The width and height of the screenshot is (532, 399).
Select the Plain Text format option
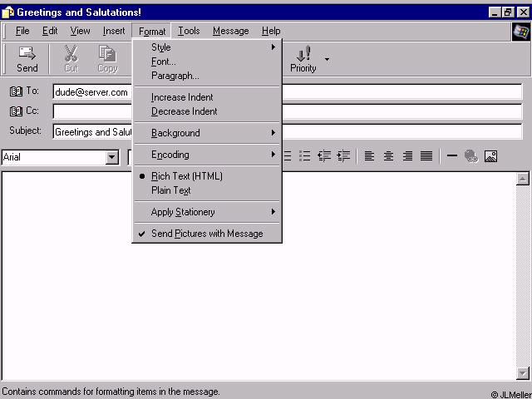pos(170,190)
